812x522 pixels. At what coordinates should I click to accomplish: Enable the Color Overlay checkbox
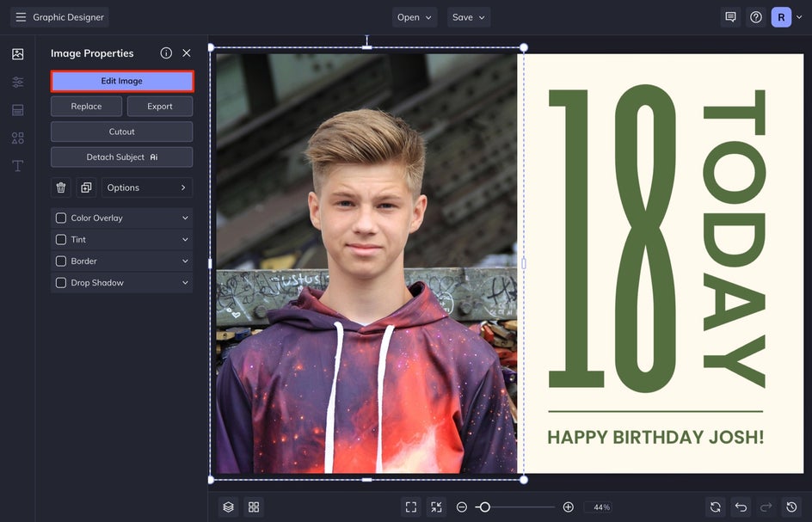click(x=61, y=218)
